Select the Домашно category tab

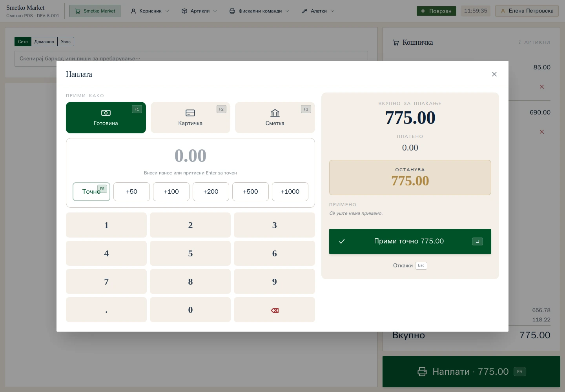point(44,42)
